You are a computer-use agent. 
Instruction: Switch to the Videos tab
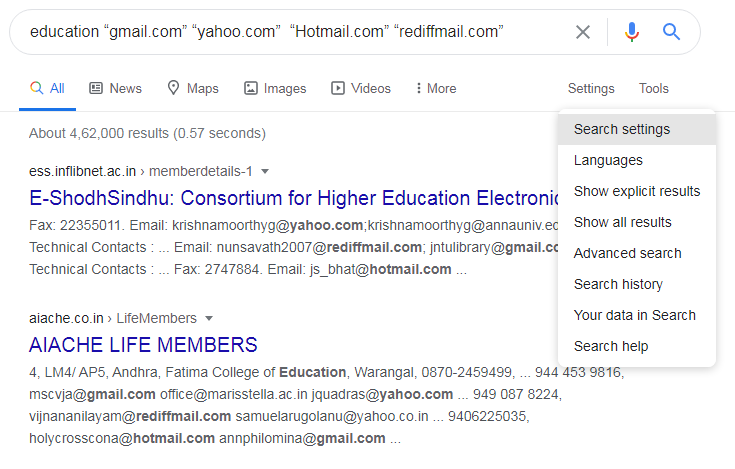361,88
